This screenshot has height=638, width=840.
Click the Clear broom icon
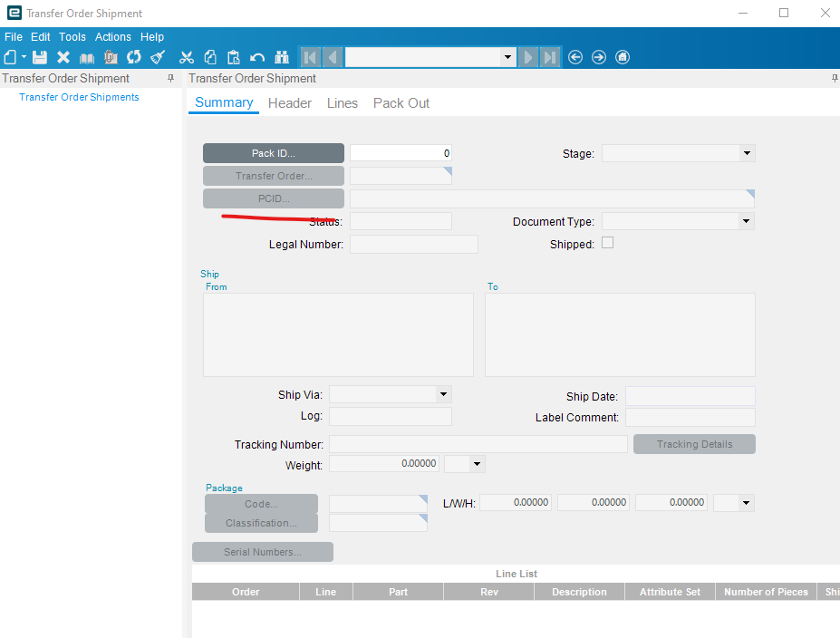[158, 57]
